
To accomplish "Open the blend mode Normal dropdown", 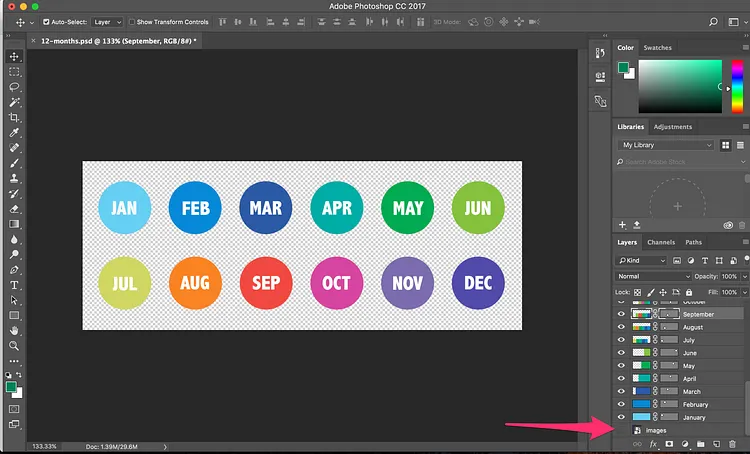I will click(653, 277).
